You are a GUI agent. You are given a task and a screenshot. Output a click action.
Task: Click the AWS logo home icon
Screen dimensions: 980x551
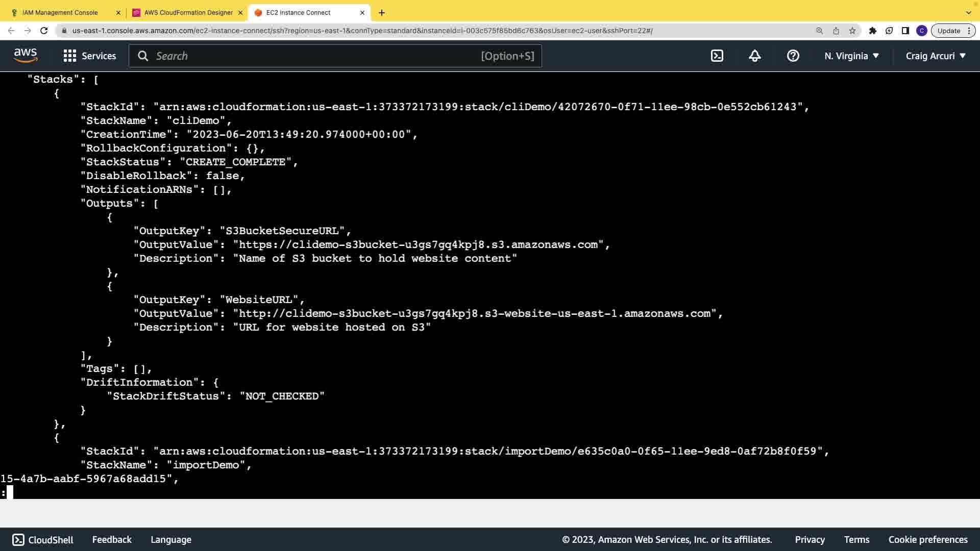click(26, 56)
